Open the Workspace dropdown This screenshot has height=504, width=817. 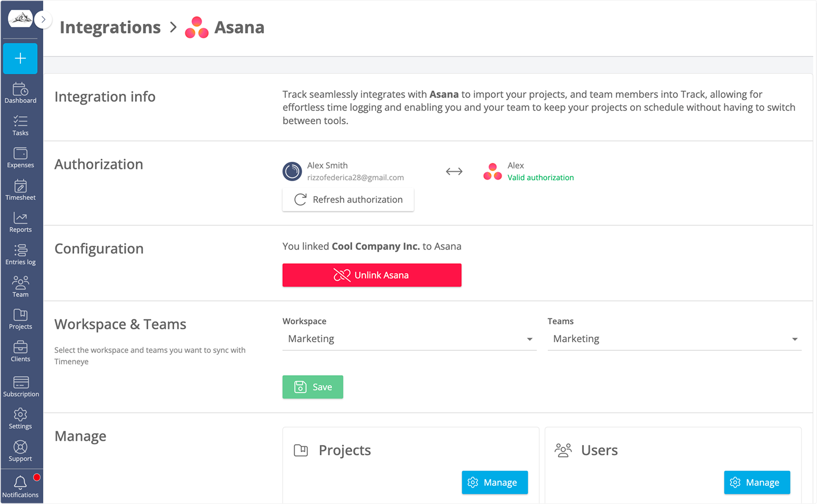[409, 339]
